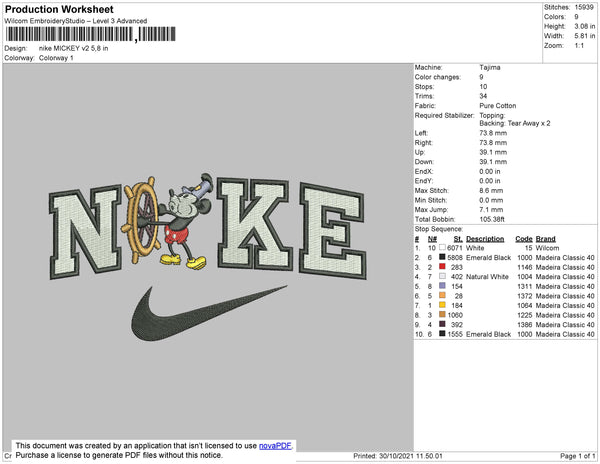Click the barcode under the title

tap(91, 34)
